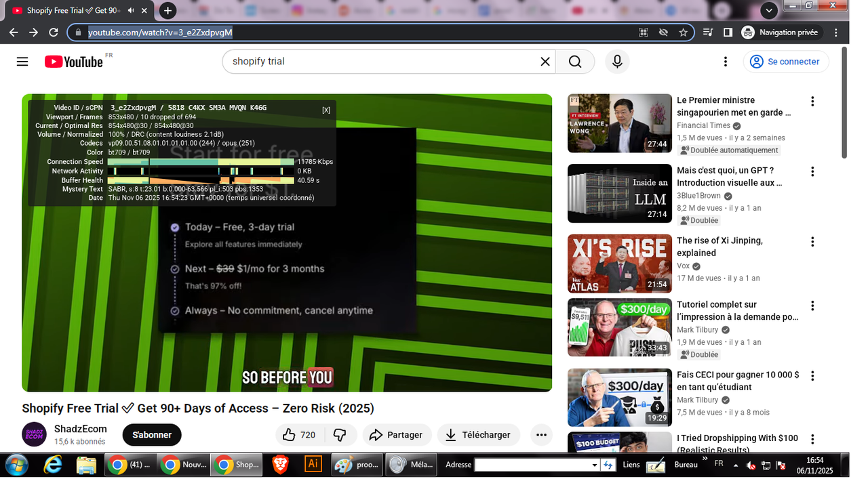Go back with the browser back arrow
This screenshot has width=868, height=502.
coord(14,33)
